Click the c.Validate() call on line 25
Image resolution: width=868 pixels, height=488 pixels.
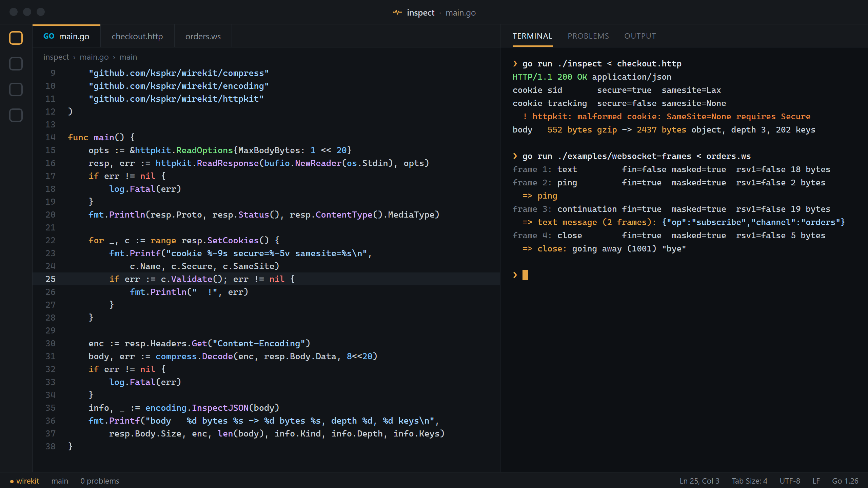(192, 279)
